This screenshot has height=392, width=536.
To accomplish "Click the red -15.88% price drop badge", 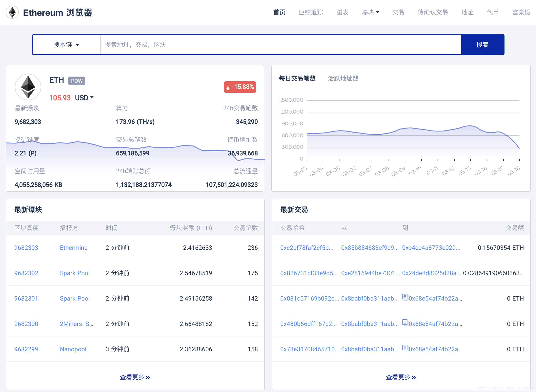I will pyautogui.click(x=240, y=87).
